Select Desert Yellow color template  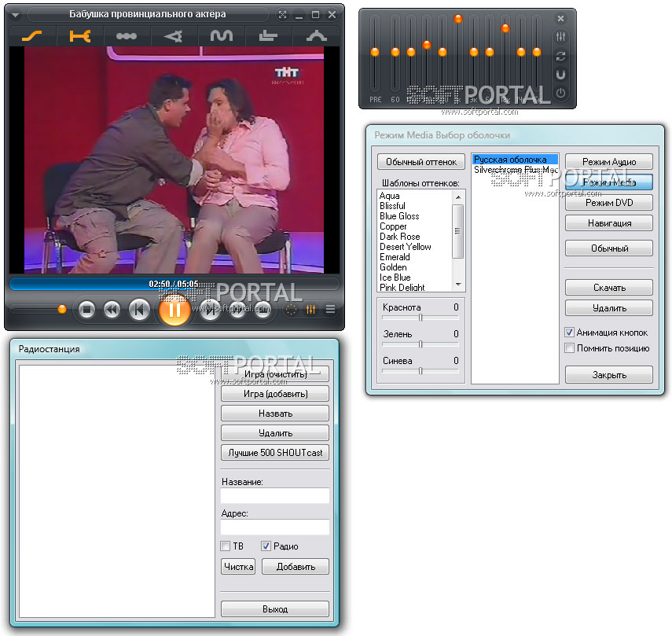click(406, 247)
